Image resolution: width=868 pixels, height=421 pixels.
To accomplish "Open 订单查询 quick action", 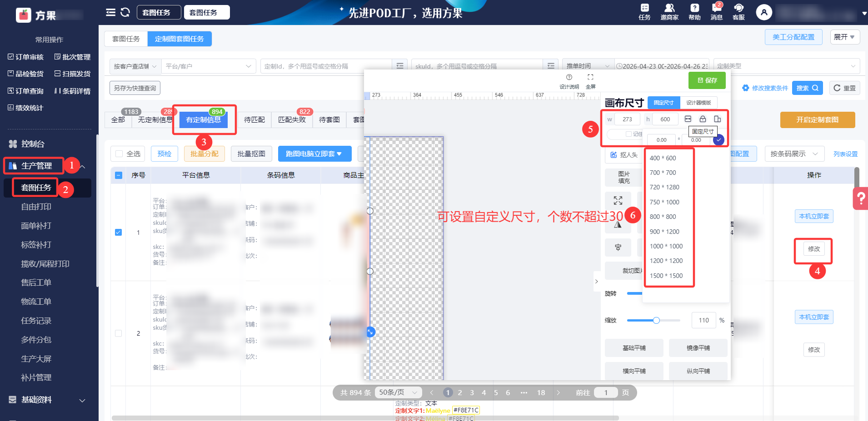I will [x=26, y=91].
